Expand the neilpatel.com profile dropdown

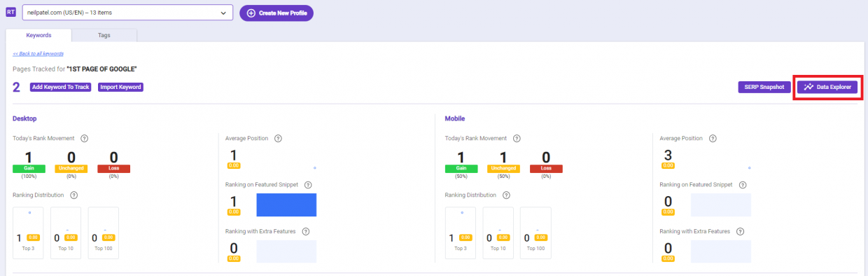[127, 13]
